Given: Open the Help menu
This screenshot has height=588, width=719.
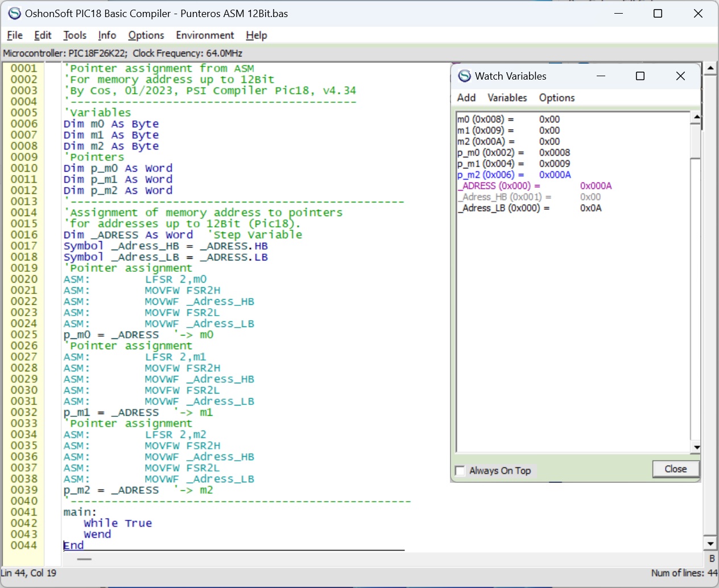Looking at the screenshot, I should 257,35.
